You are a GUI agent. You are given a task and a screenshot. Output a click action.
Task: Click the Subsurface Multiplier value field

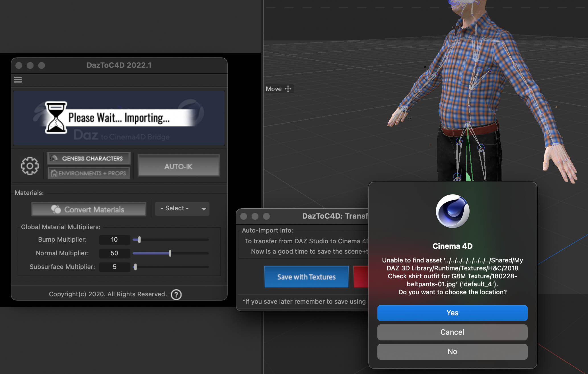coord(114,267)
